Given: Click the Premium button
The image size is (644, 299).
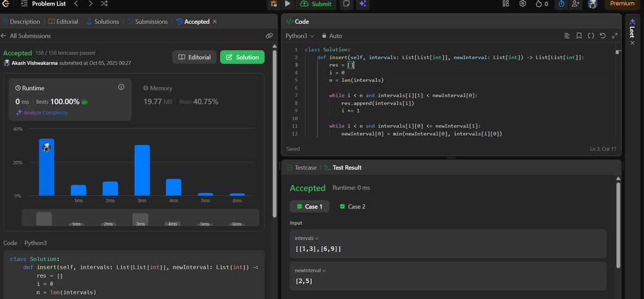Looking at the screenshot, I should point(623,4).
